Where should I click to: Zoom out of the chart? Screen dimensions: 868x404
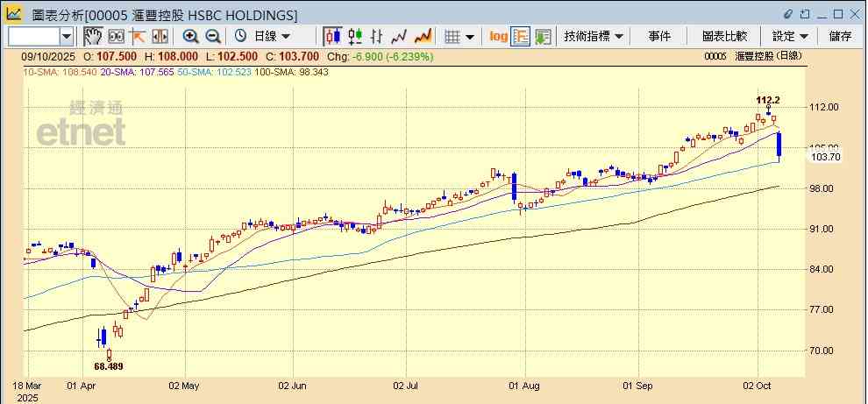coord(213,36)
